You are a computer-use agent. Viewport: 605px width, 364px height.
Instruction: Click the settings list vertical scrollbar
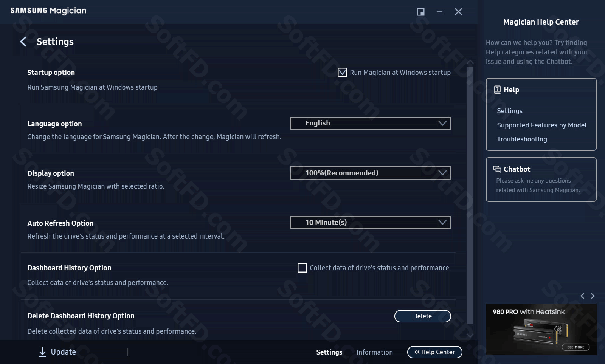coord(470,195)
